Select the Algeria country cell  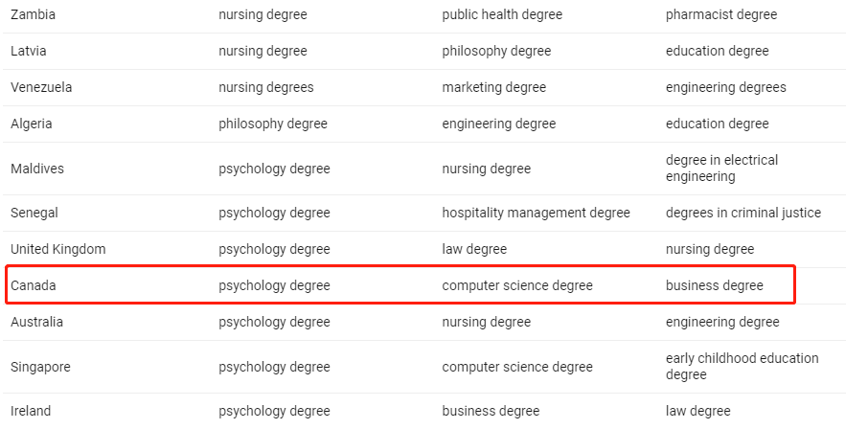click(32, 124)
